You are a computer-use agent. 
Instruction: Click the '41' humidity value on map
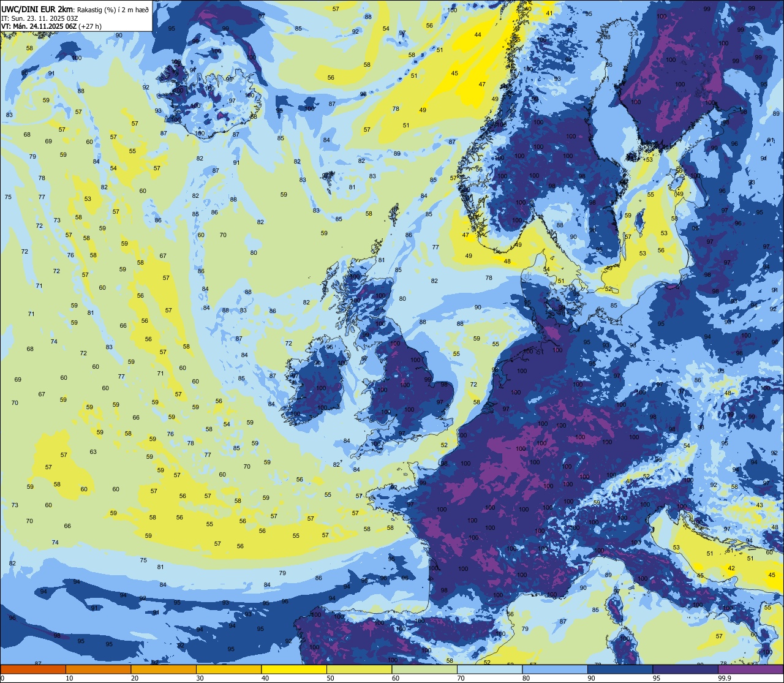pos(549,13)
